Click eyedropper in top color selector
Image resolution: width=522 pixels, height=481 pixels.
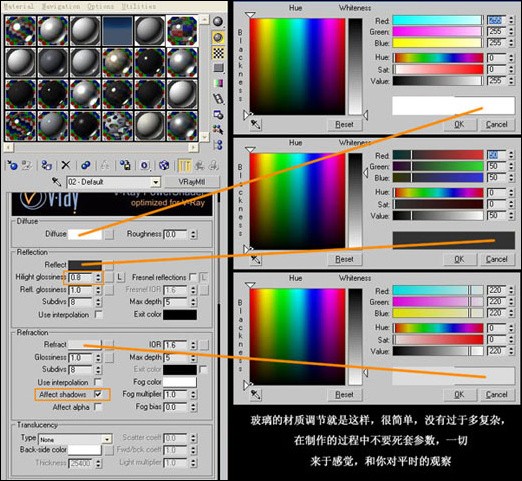256,124
